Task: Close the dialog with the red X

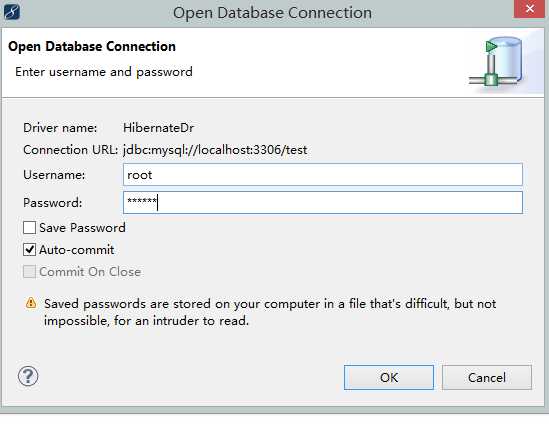Action: pyautogui.click(x=529, y=8)
